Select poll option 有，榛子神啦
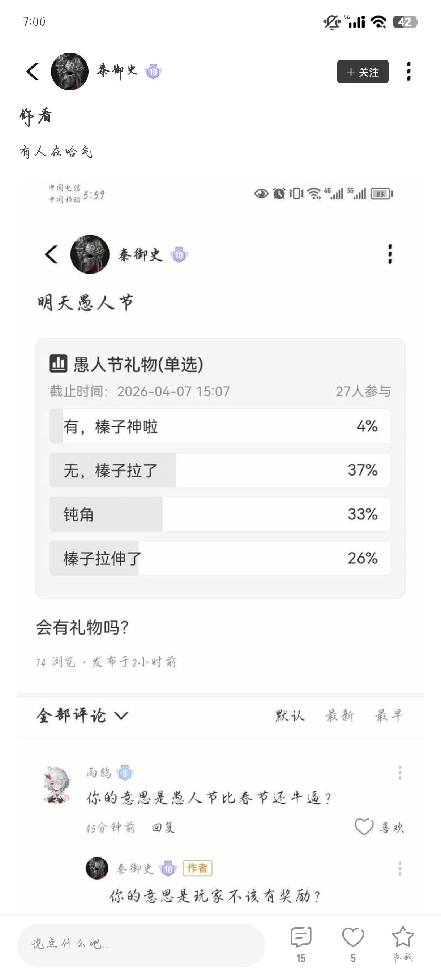This screenshot has width=441, height=980. coord(220,426)
